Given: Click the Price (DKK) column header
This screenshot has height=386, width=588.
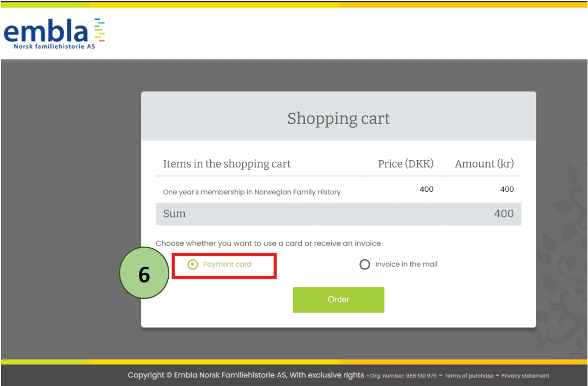Looking at the screenshot, I should [x=405, y=164].
